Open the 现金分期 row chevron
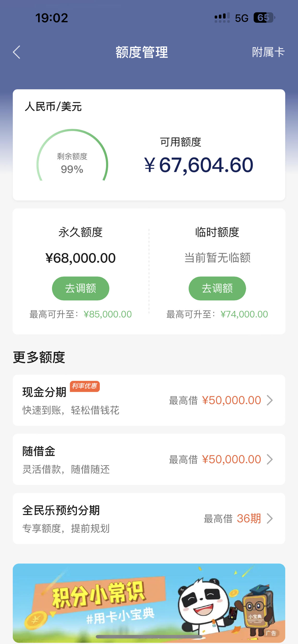The width and height of the screenshot is (298, 644). [x=270, y=400]
